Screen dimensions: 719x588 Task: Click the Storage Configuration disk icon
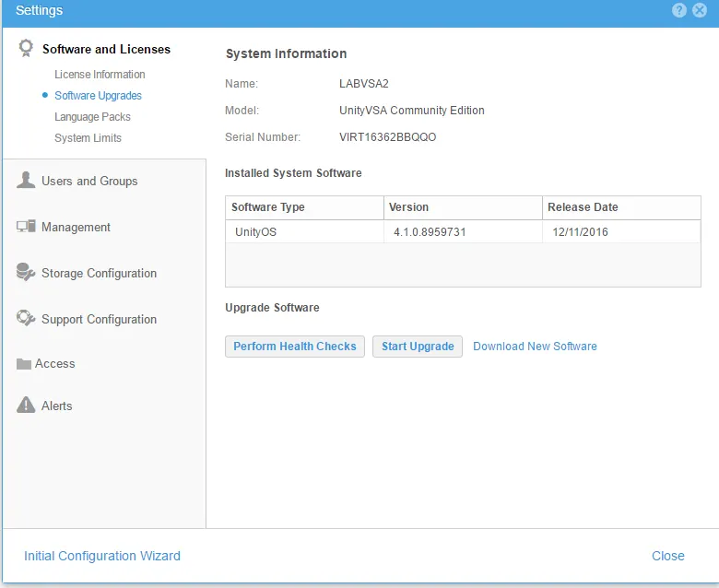click(x=26, y=272)
